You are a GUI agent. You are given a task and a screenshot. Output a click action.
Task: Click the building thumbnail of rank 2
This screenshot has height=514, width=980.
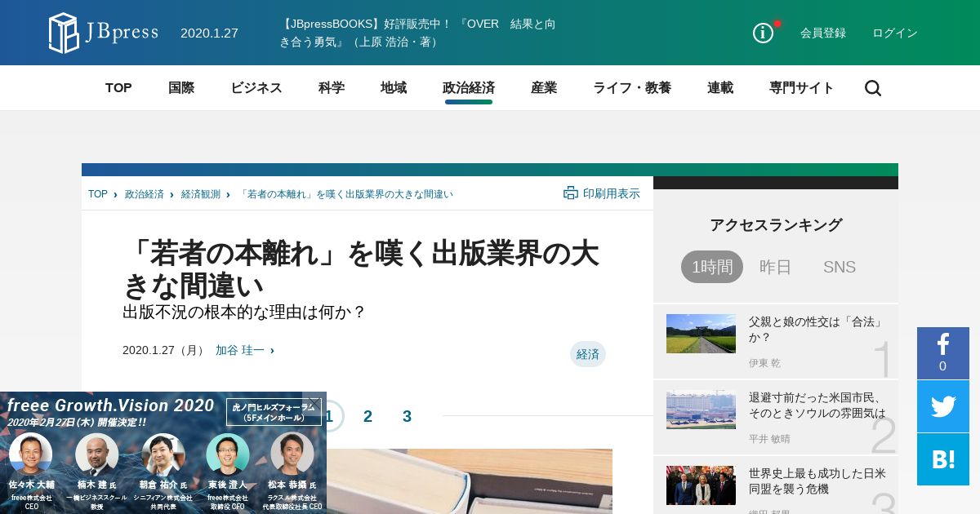pos(701,410)
